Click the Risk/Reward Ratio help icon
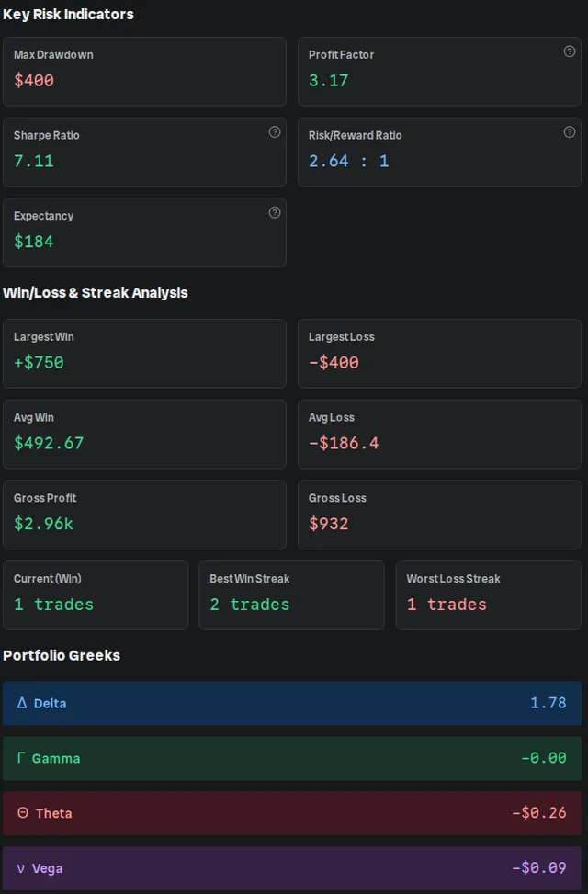 (x=570, y=131)
